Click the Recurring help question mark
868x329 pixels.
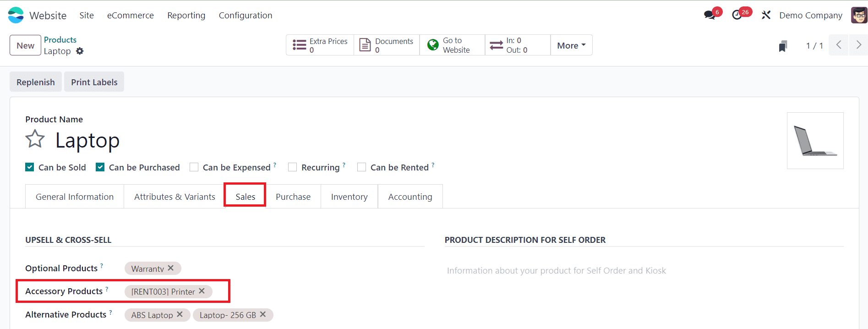tap(344, 165)
